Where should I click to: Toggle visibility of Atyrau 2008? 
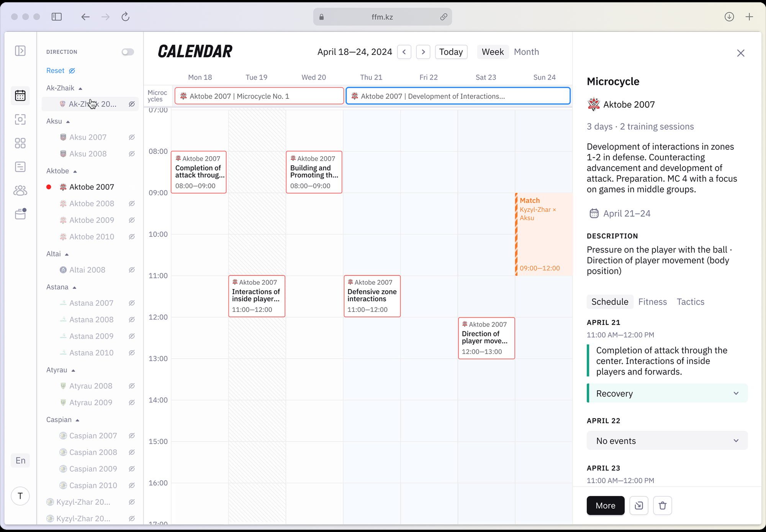tap(132, 386)
